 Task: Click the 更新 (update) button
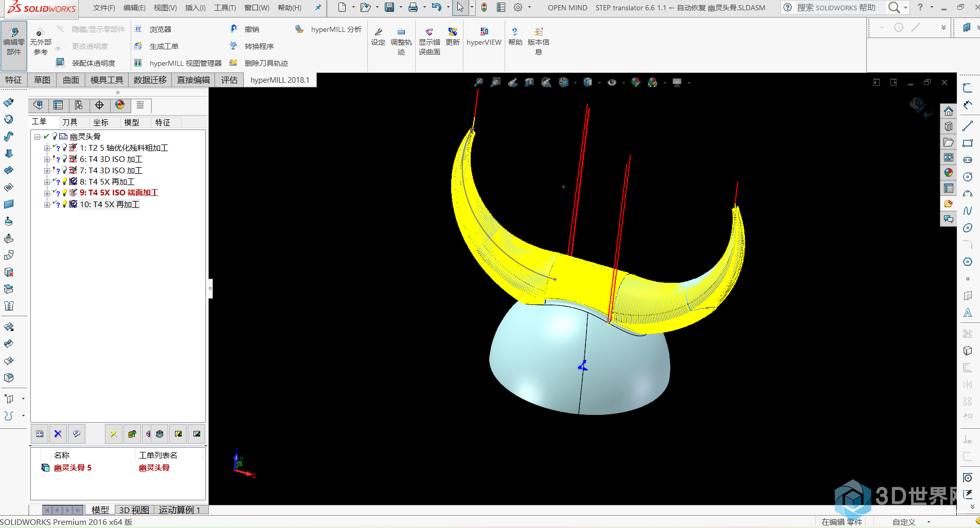(x=453, y=37)
